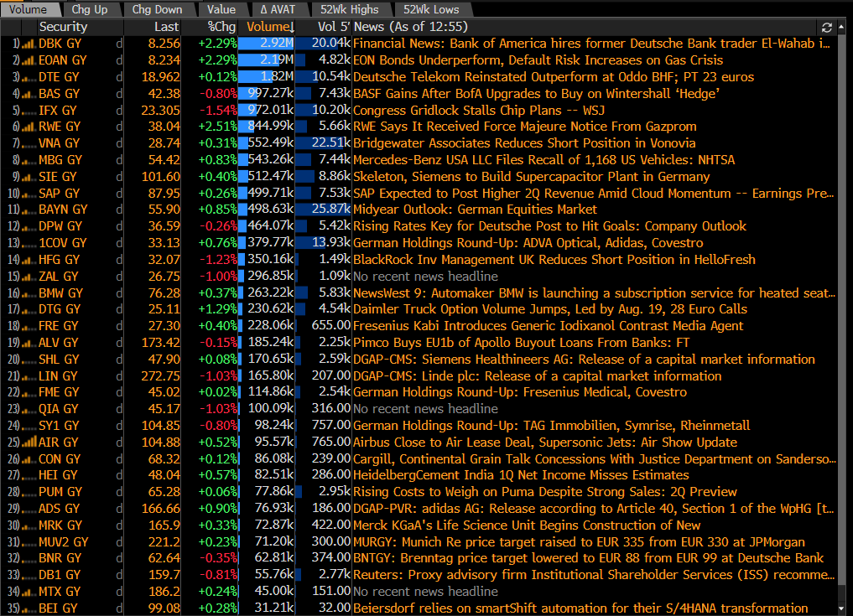Click the News (As of 12:55) header
This screenshot has height=616, width=853.
410,27
